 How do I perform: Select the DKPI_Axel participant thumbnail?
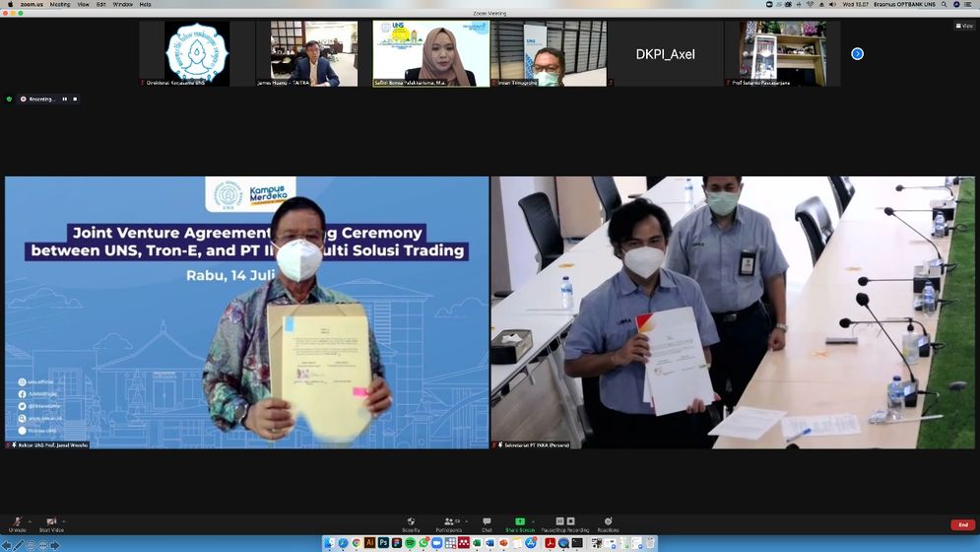(x=665, y=53)
